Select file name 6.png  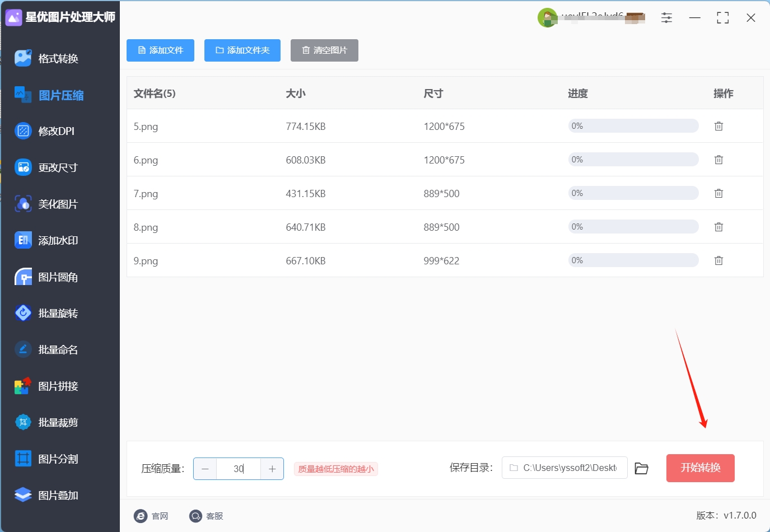pos(146,160)
